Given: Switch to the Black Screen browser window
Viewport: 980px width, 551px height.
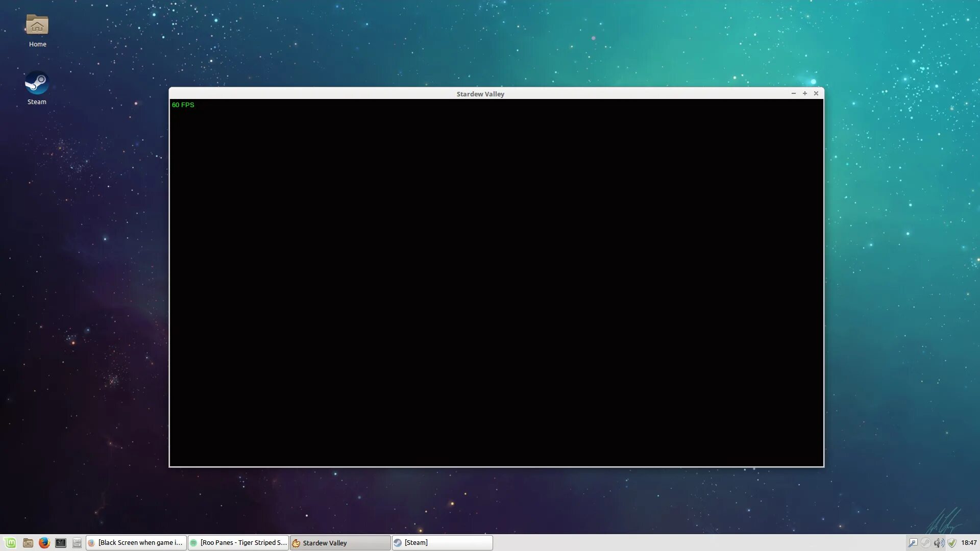Looking at the screenshot, I should point(136,543).
